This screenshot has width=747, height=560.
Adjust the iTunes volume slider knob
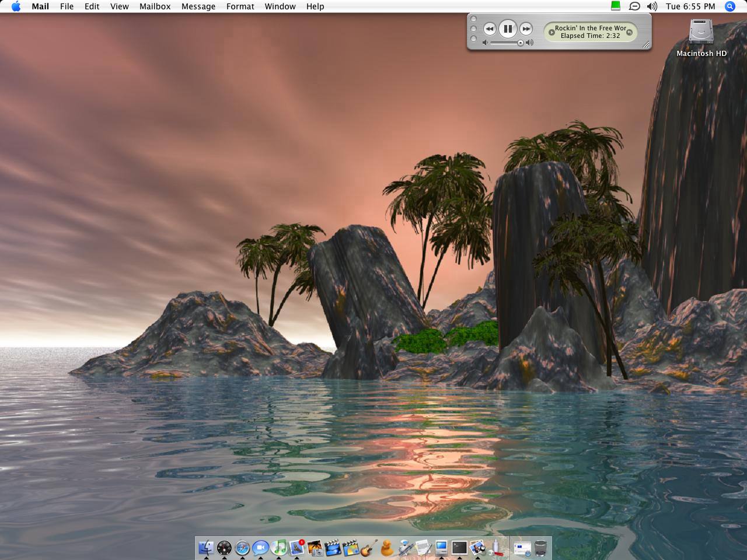point(520,43)
